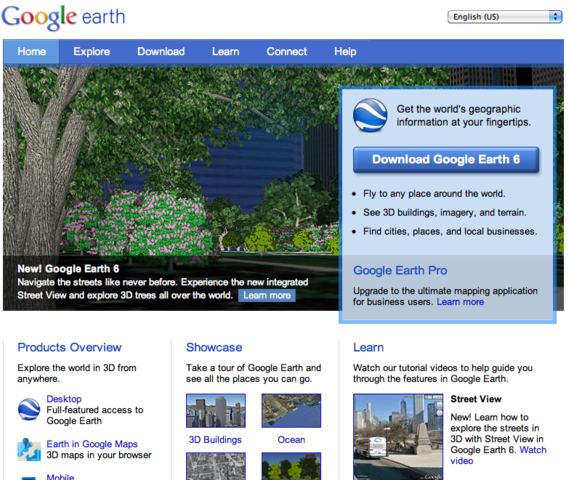Click Learn more link under Google Earth Pro

click(460, 302)
